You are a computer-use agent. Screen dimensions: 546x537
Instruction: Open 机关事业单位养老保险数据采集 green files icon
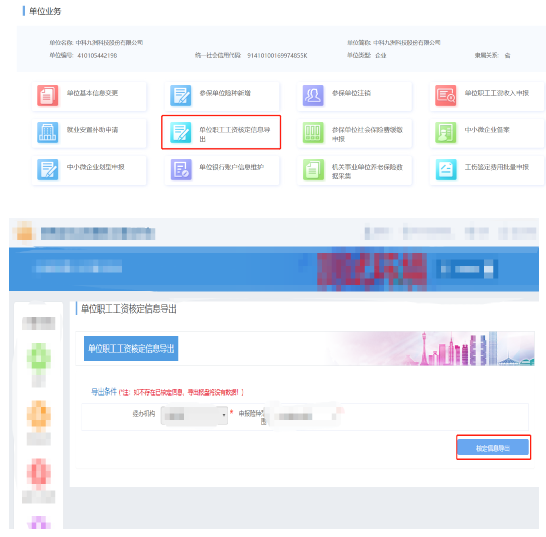(313, 169)
